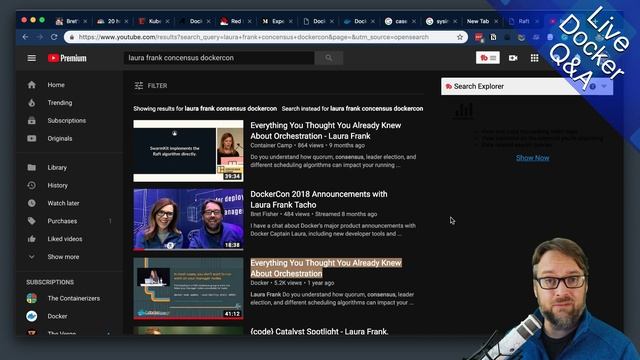Click the browser forward arrow
The height and width of the screenshot is (360, 640).
pyautogui.click(x=40, y=37)
